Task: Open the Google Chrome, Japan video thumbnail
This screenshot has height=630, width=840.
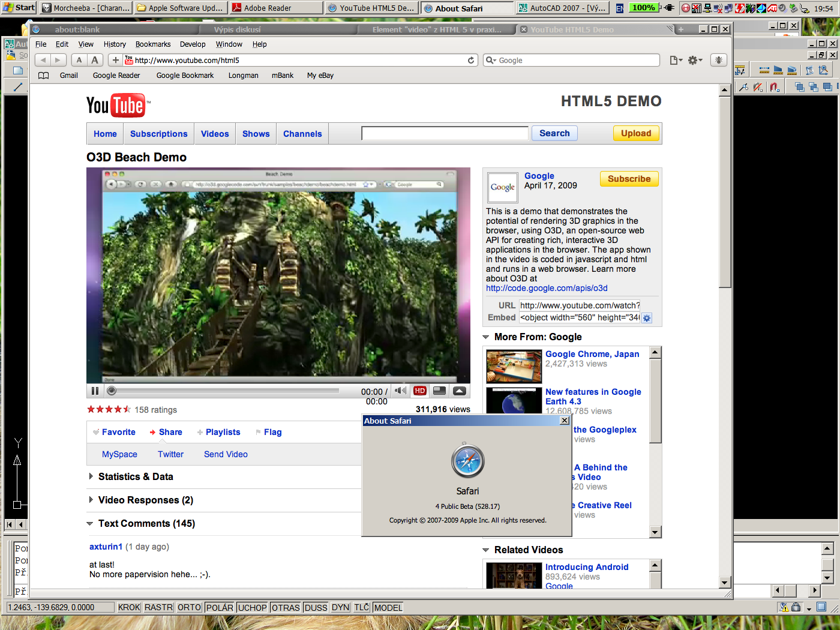Action: pos(514,366)
